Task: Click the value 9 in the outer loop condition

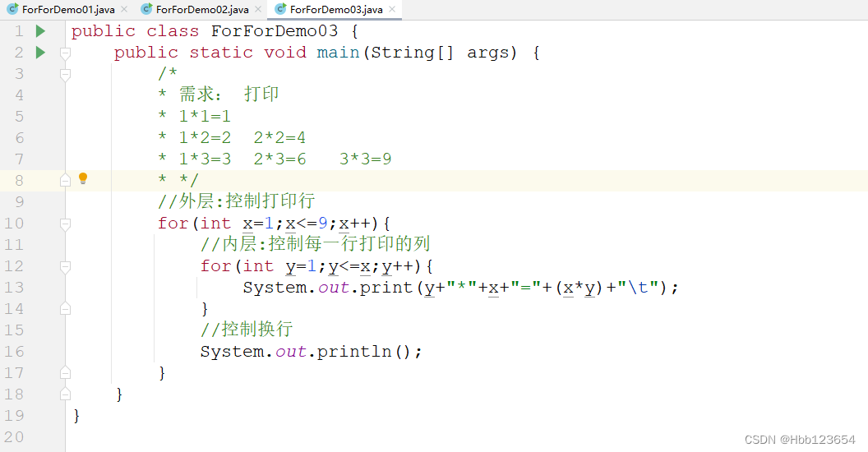Action: (323, 223)
